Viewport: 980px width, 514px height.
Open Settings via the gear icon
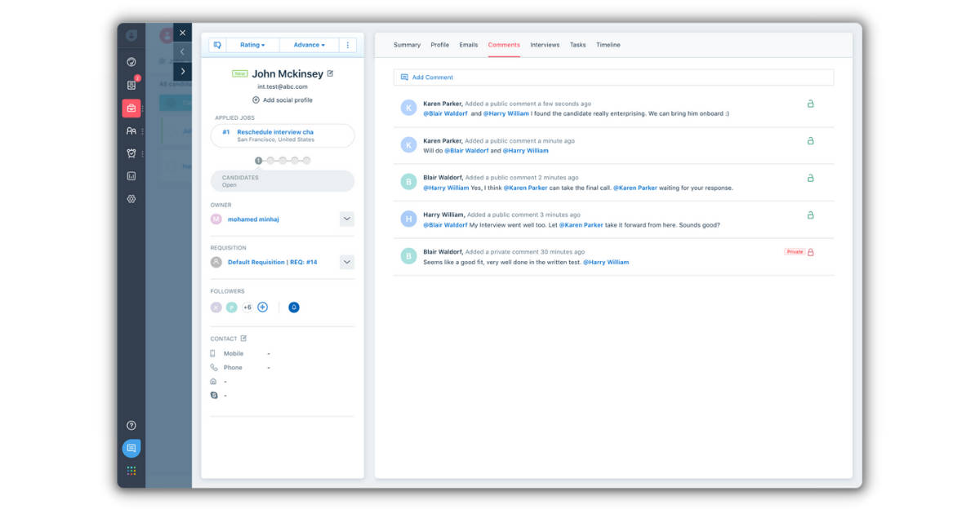tap(131, 198)
